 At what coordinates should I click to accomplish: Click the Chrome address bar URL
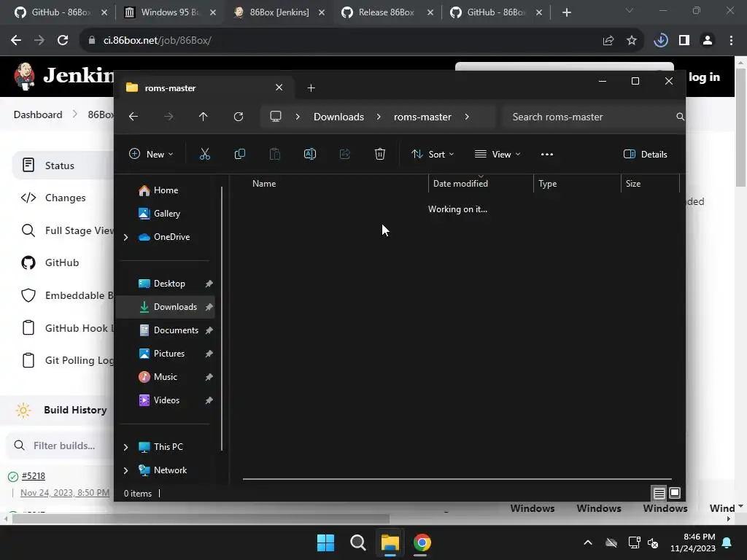(158, 41)
